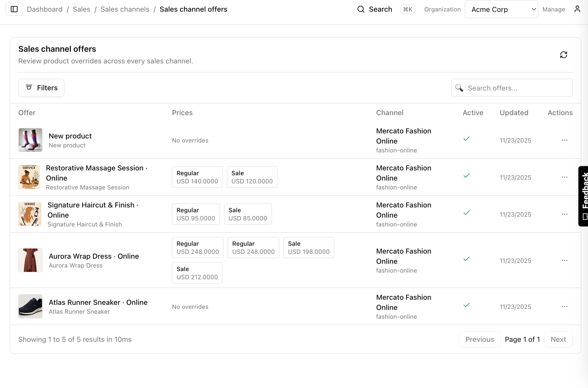Open the filter funnel icon
Image resolution: width=588 pixels, height=388 pixels.
(x=29, y=87)
